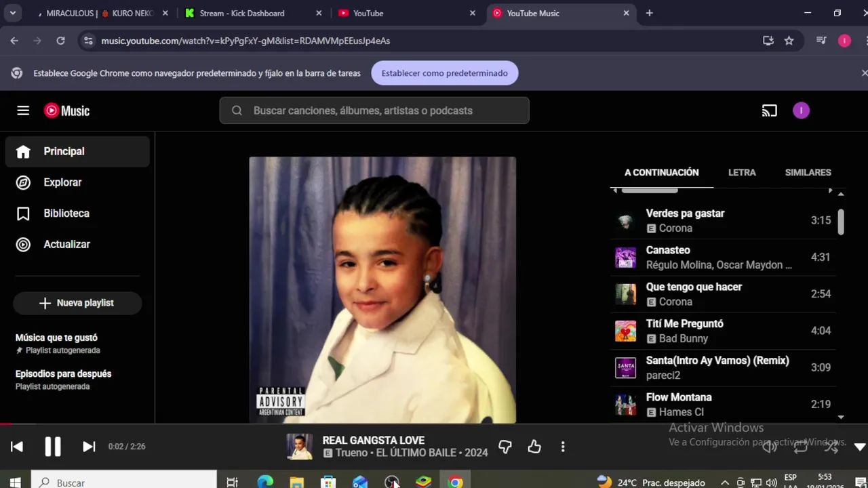
Task: Click the Verdes pa gastar thumbnail
Action: point(625,221)
